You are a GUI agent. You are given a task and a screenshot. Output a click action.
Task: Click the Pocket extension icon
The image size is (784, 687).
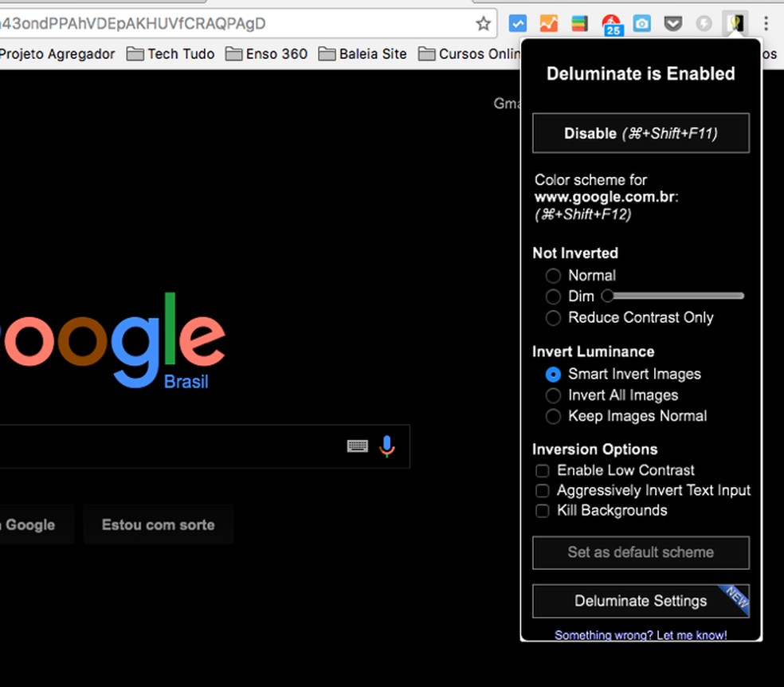673,23
